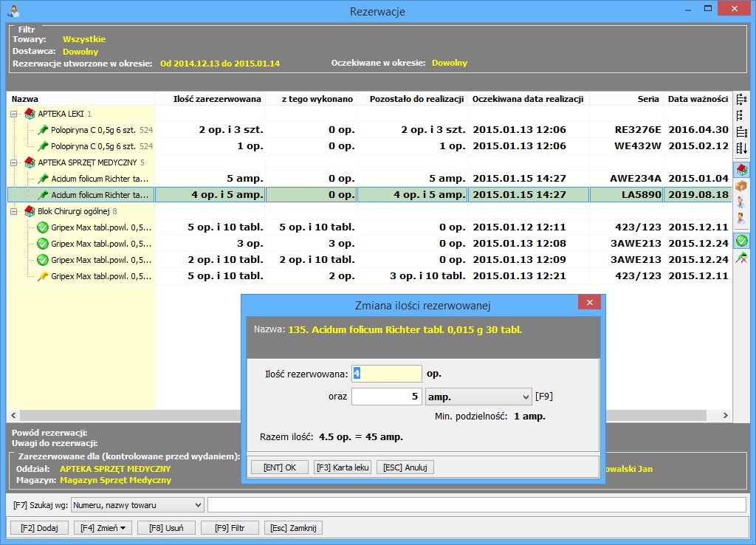The image size is (756, 545).
Task: Click the red house icon beside APTEKA LEKI
Action: [x=30, y=114]
